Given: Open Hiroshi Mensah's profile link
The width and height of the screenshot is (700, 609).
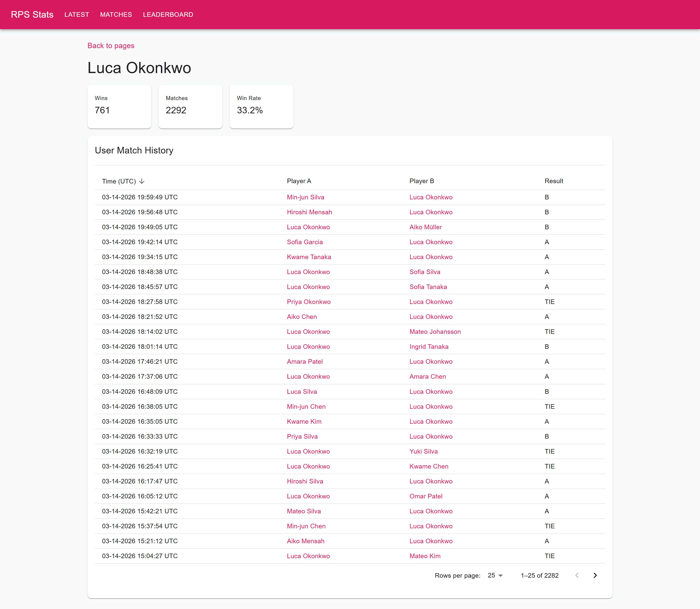Looking at the screenshot, I should [309, 212].
